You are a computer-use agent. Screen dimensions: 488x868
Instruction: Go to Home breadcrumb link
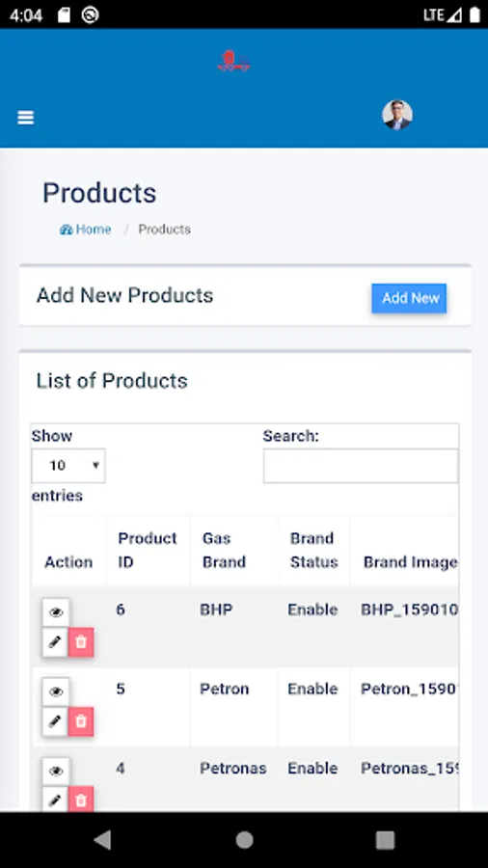(85, 230)
